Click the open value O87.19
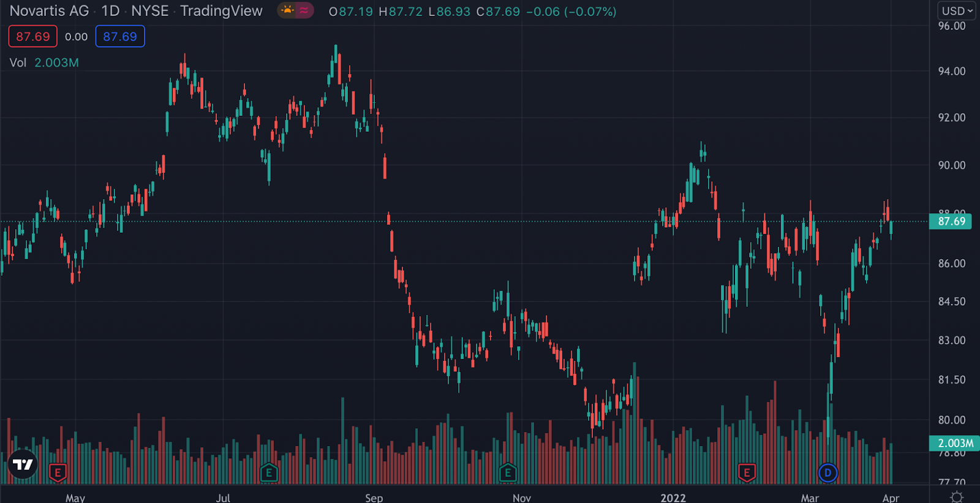Image resolution: width=980 pixels, height=503 pixels. (351, 12)
